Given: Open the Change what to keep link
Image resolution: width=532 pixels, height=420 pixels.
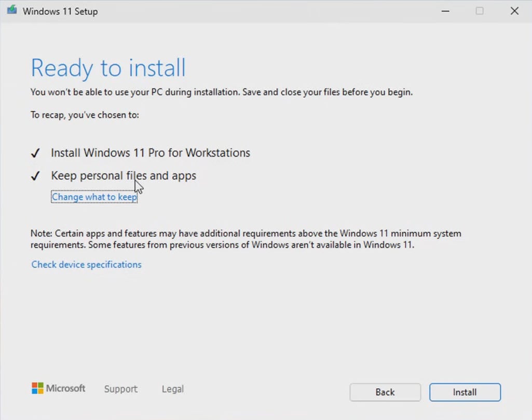Looking at the screenshot, I should point(94,197).
